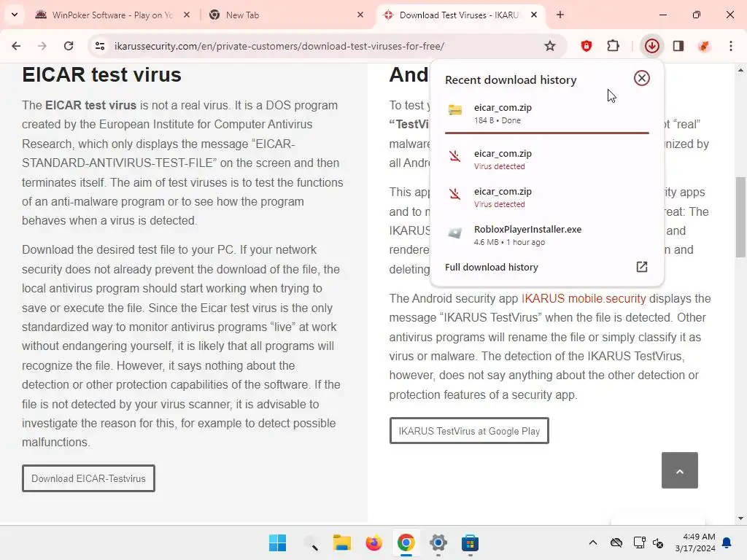Viewport: 747px width, 560px height.
Task: Switch to the WinPoker Software tab
Action: coord(112,15)
